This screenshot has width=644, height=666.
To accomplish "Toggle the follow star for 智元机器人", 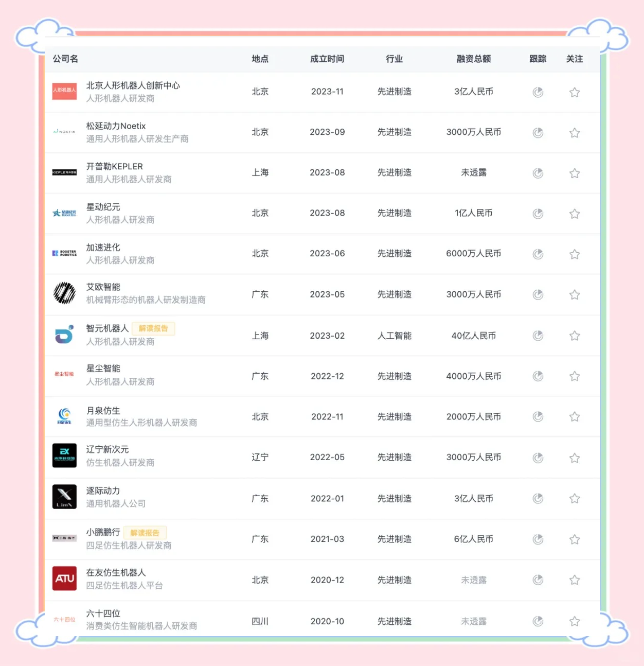I will pyautogui.click(x=575, y=336).
